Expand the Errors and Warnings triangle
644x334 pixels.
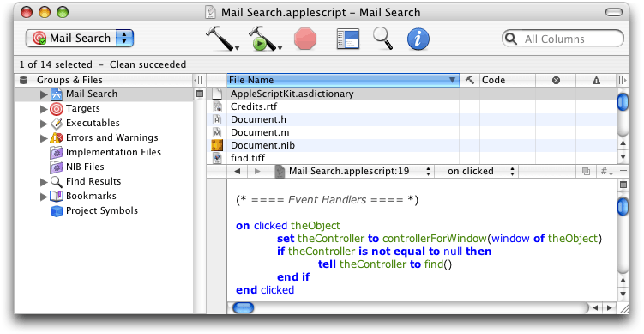(x=44, y=138)
